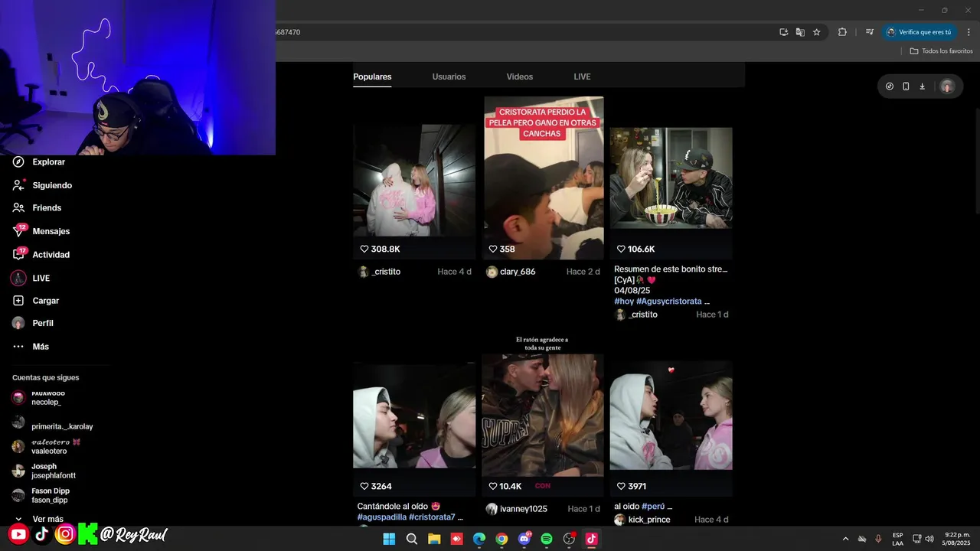The width and height of the screenshot is (980, 551).
Task: Open OBS Studio from the taskbar
Action: [569, 539]
